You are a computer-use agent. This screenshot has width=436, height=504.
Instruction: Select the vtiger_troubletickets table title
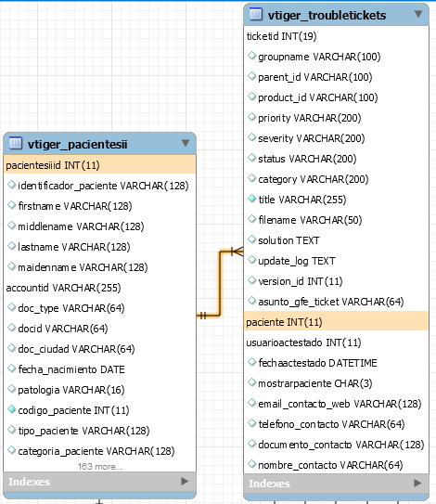coord(327,16)
